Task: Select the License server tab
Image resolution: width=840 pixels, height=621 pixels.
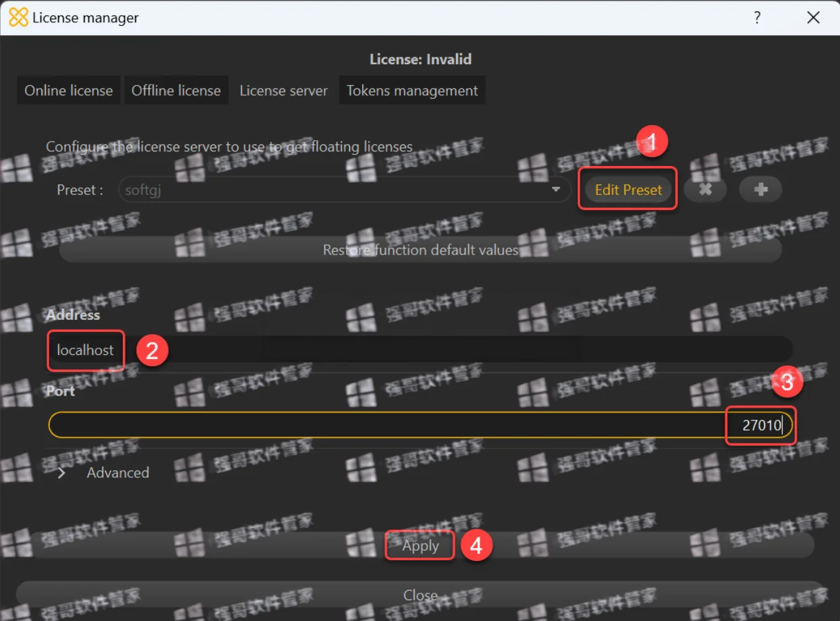Action: (283, 90)
